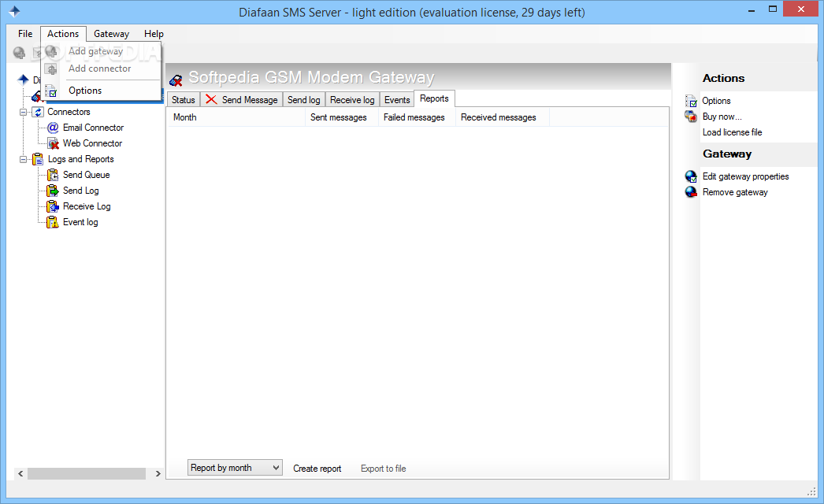Click the Buy now... link

pos(722,117)
